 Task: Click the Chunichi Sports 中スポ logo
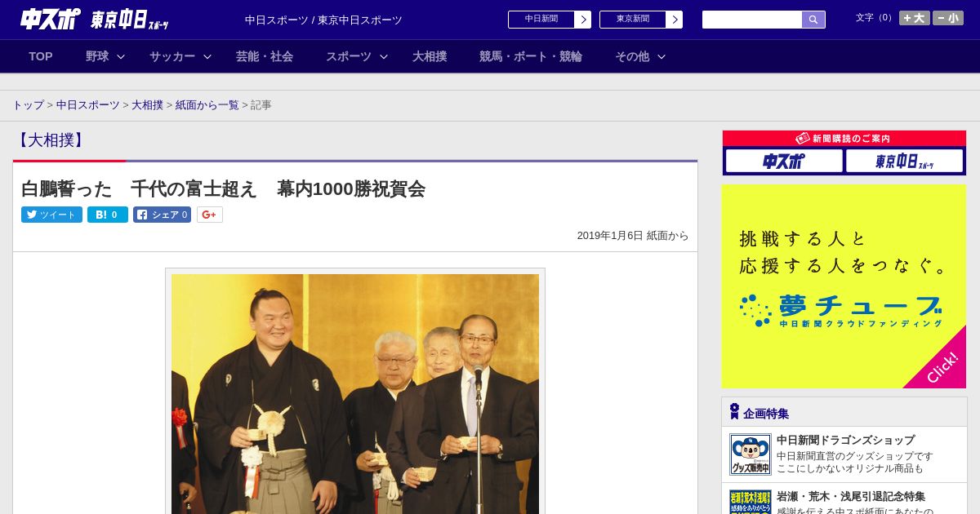click(50, 19)
